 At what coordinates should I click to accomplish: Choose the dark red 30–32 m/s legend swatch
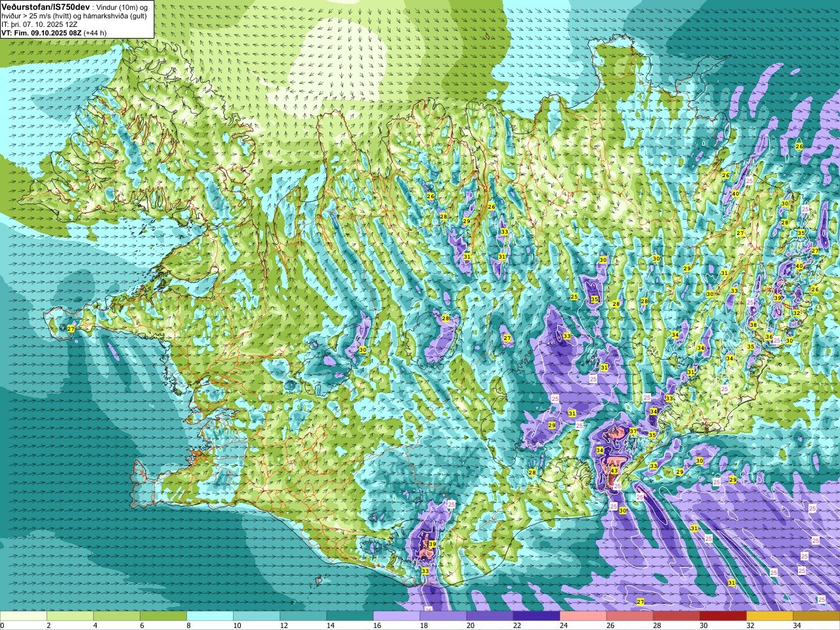(x=723, y=616)
